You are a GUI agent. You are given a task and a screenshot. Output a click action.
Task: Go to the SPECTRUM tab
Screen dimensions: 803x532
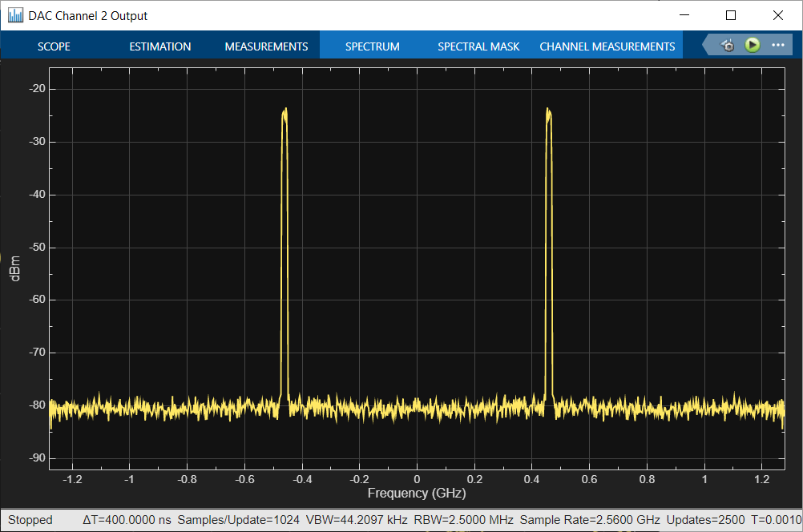pyautogui.click(x=372, y=46)
